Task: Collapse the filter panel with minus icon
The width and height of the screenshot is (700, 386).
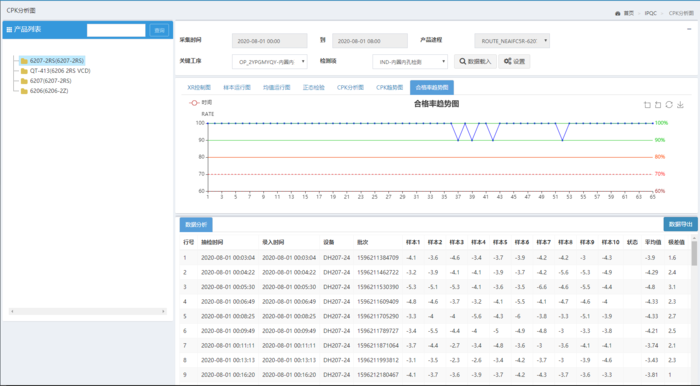Action: tap(689, 29)
